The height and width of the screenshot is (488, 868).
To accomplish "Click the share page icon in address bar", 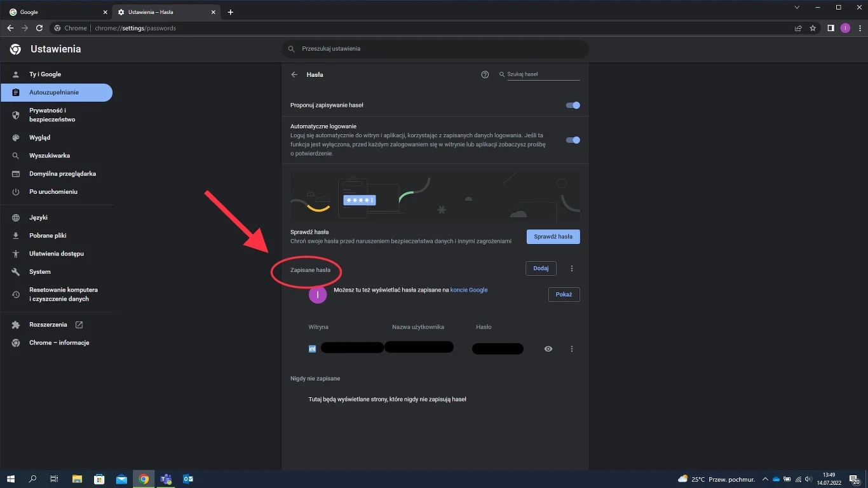I will 798,28.
